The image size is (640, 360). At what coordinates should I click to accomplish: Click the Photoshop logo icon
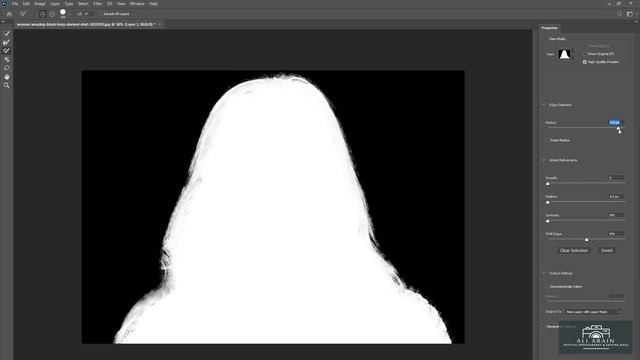(4, 4)
